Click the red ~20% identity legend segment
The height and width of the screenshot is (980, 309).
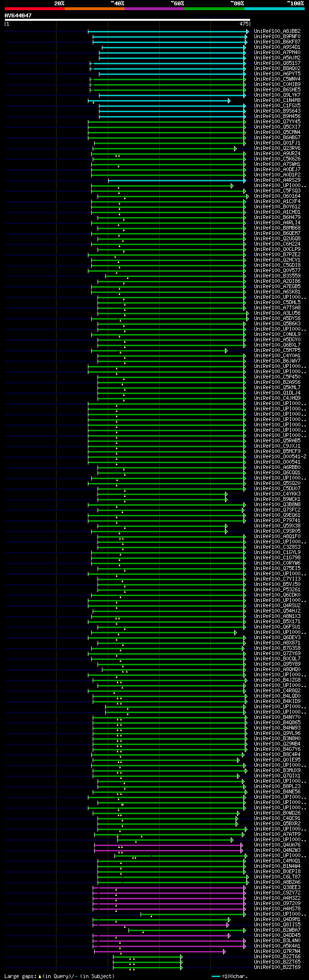click(x=34, y=9)
